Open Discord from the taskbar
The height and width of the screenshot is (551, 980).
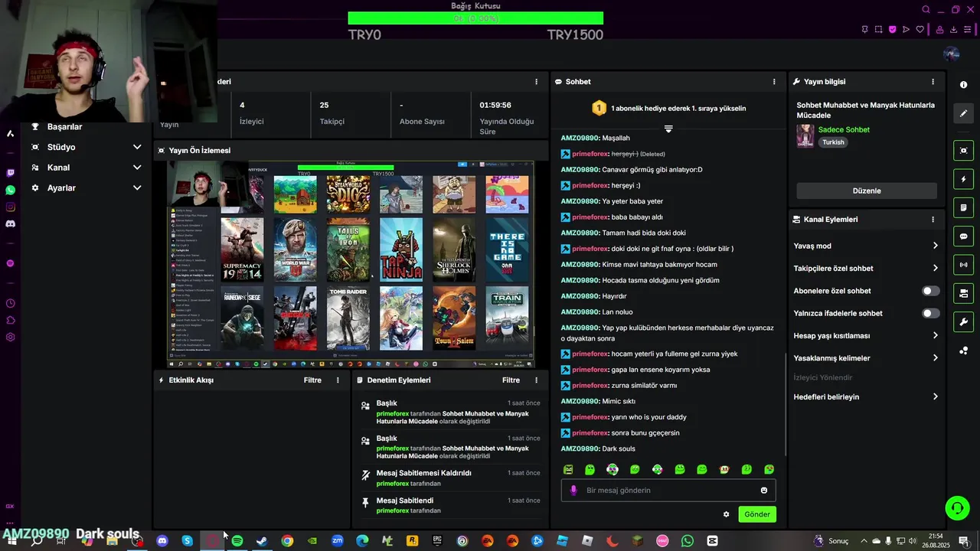pyautogui.click(x=162, y=541)
